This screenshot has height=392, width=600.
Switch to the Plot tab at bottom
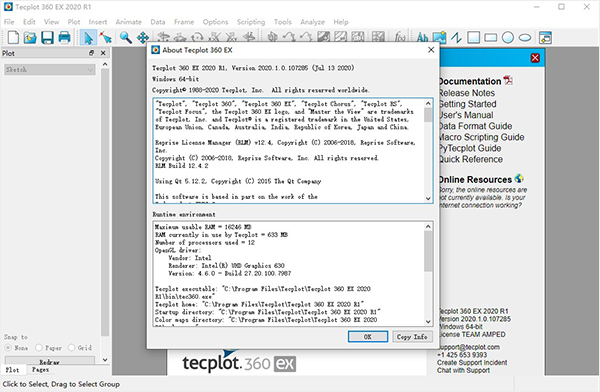13,370
